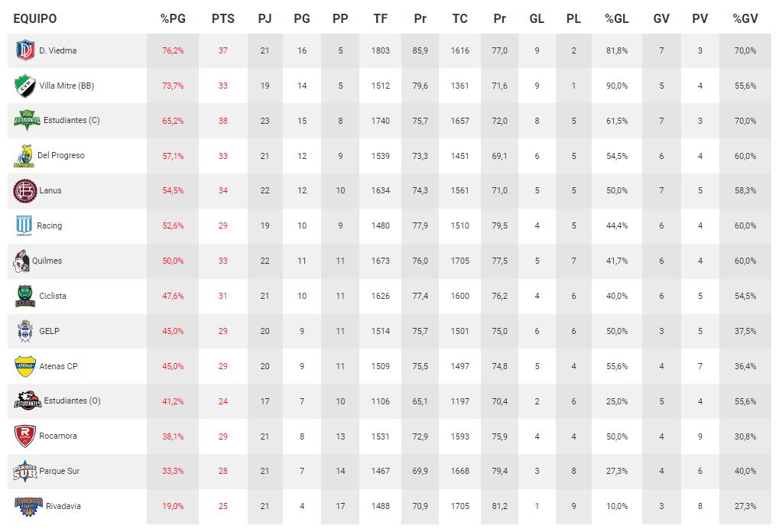The height and width of the screenshot is (532, 779).
Task: Open the GELP team name link
Action: pos(49,331)
